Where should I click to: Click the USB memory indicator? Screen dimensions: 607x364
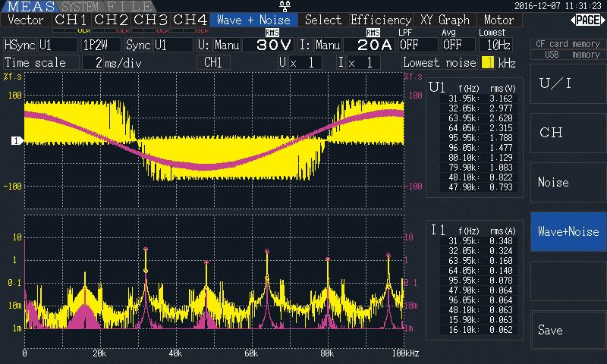[568, 55]
